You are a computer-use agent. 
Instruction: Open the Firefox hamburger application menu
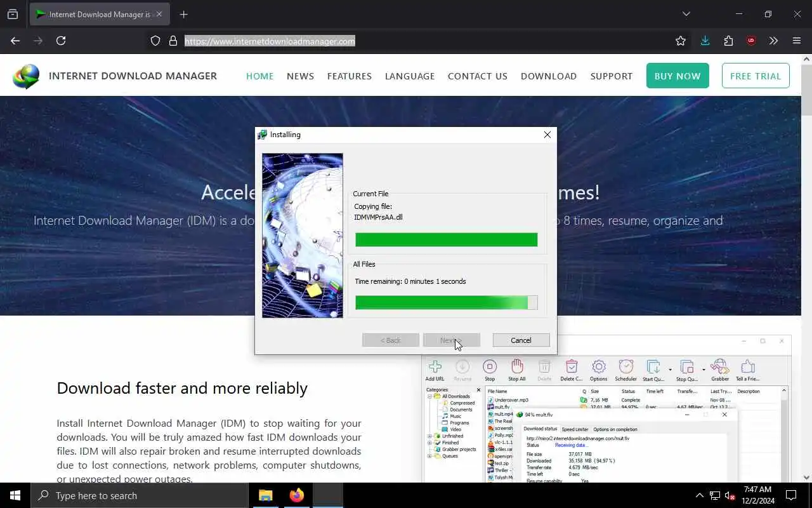coord(797,41)
